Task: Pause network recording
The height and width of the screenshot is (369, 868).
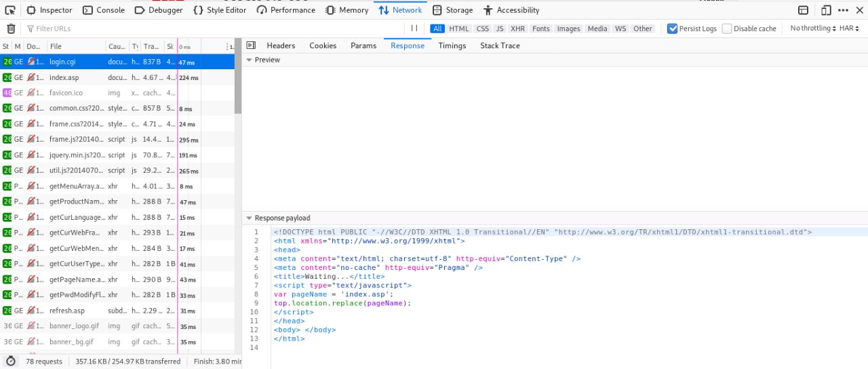Action: 414,28
